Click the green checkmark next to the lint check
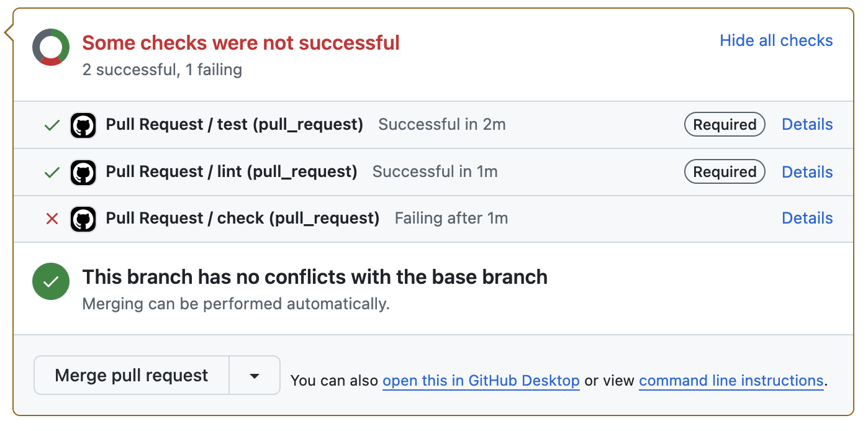 52,171
